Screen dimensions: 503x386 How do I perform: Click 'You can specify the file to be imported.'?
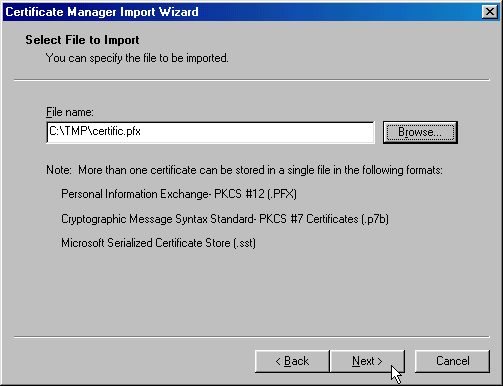click(x=137, y=58)
